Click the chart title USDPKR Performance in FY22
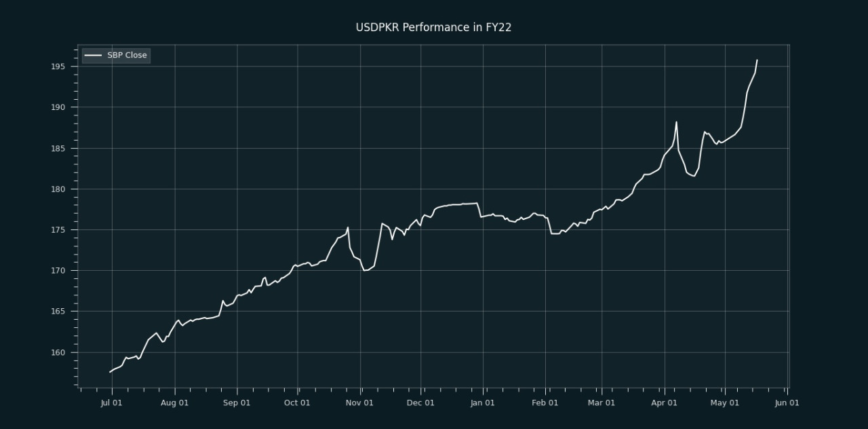The width and height of the screenshot is (868, 429). (x=433, y=27)
